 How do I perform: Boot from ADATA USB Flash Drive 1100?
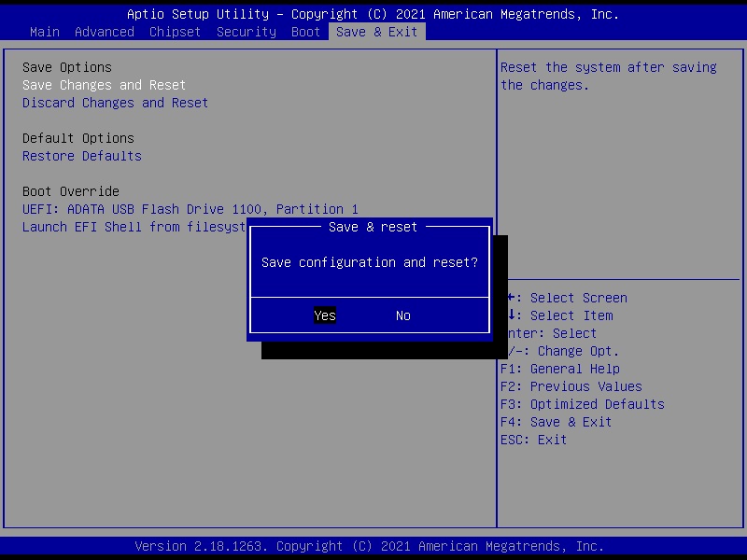[190, 209]
